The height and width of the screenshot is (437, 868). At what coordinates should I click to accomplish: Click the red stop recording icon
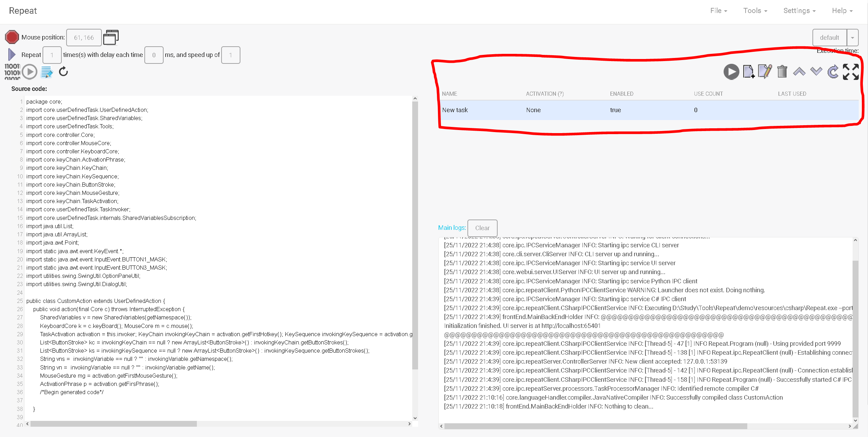[12, 37]
